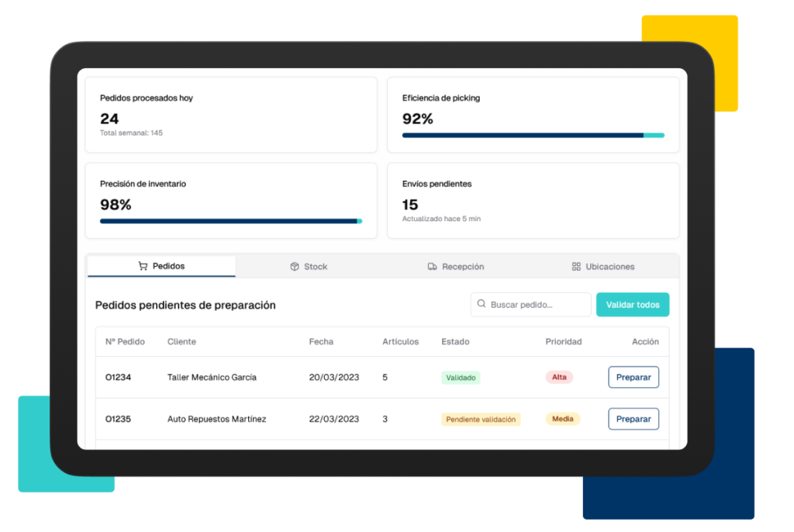
Task: Click the magnifying glass search icon
Action: [482, 305]
